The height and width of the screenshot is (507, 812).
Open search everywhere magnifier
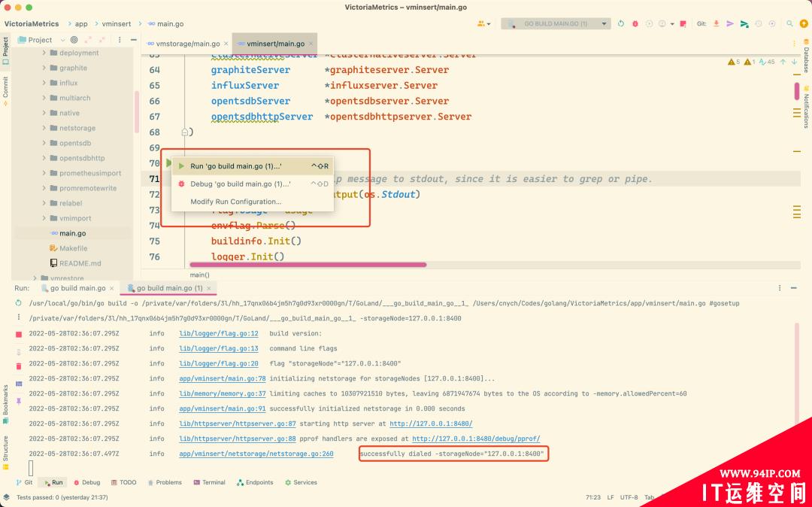pyautogui.click(x=789, y=24)
